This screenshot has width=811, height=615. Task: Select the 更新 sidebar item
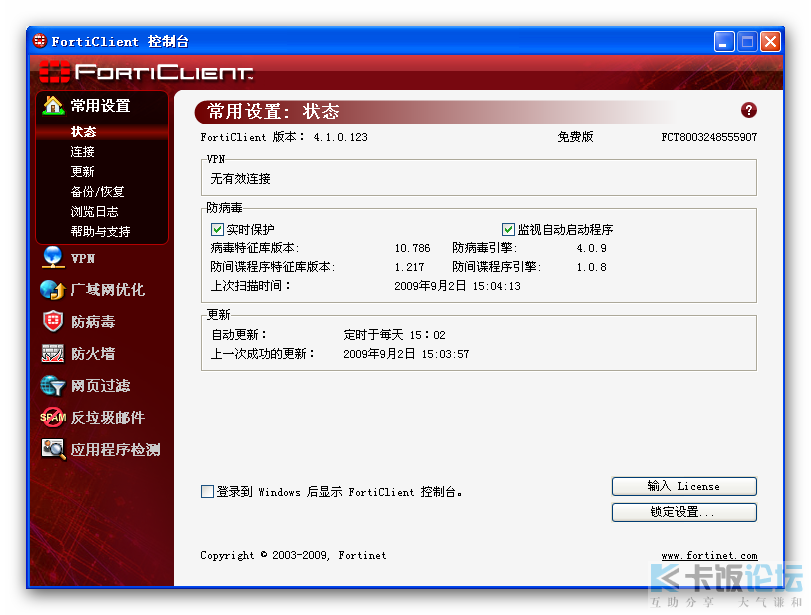82,171
